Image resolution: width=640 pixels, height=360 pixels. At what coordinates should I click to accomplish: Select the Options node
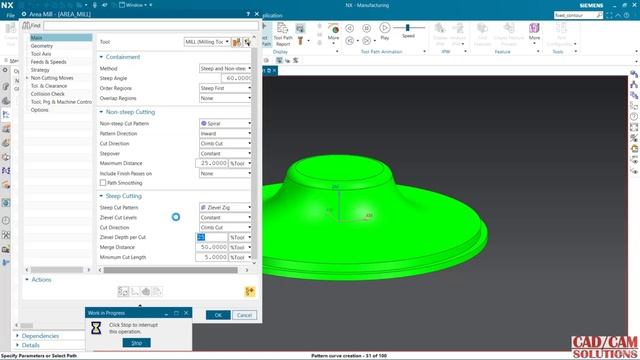(x=39, y=110)
